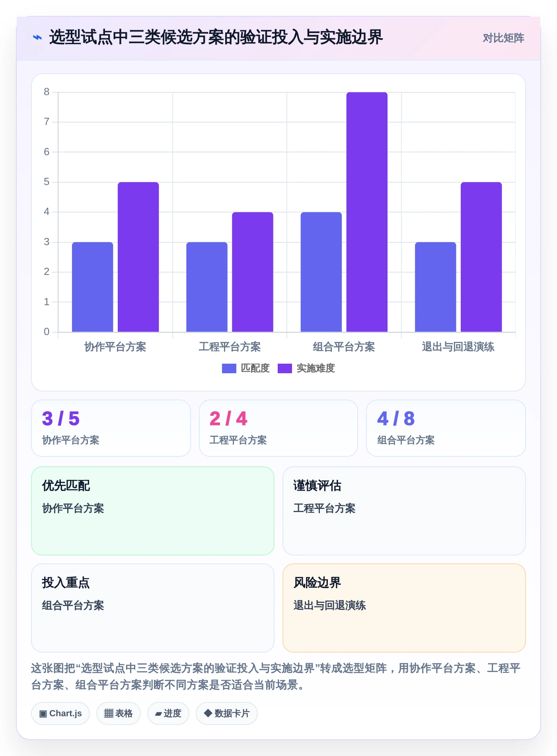Click the 协作平台方案 匹配度 bar
The width and height of the screenshot is (557, 756).
[x=93, y=287]
